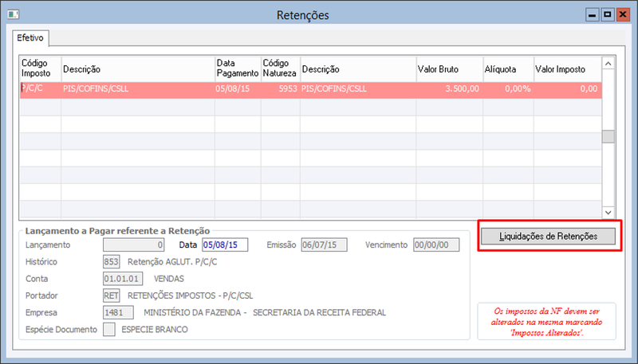Click the Empresa code field 1481
The height and width of the screenshot is (364, 638).
click(118, 312)
